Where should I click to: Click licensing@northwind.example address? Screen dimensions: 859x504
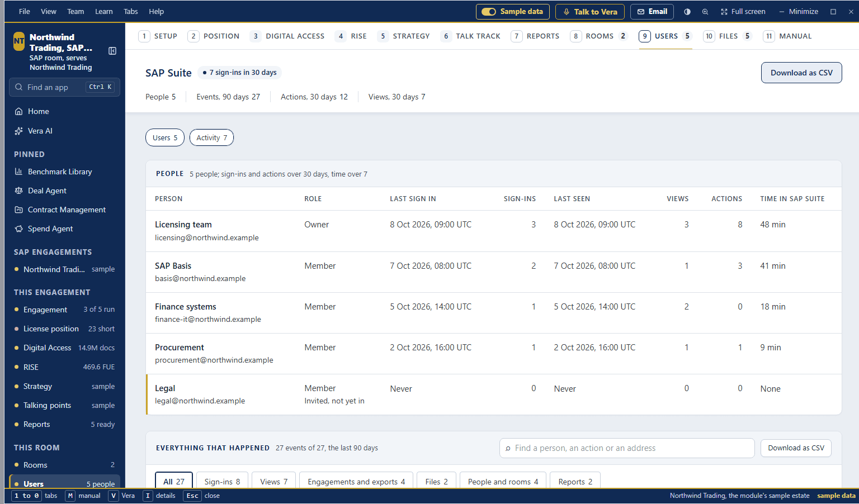207,237
